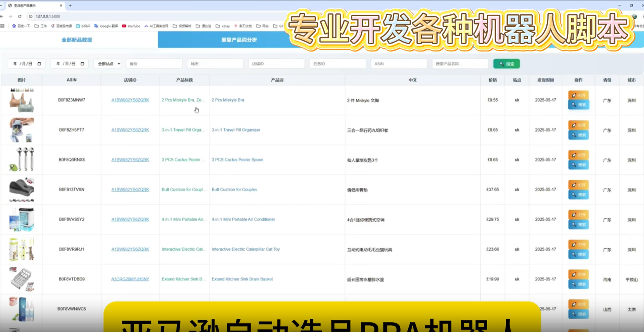Click the portable air conditioner product thumbnail

(x=22, y=219)
